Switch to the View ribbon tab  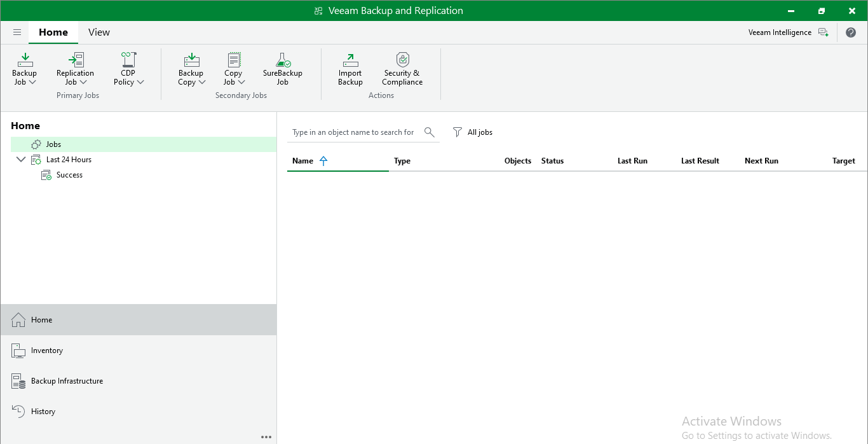tap(99, 32)
